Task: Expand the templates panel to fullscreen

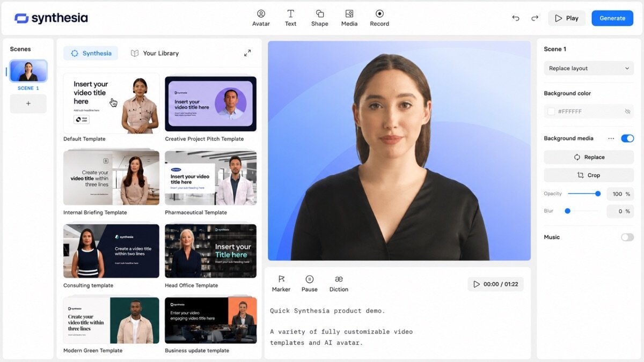Action: [x=247, y=53]
